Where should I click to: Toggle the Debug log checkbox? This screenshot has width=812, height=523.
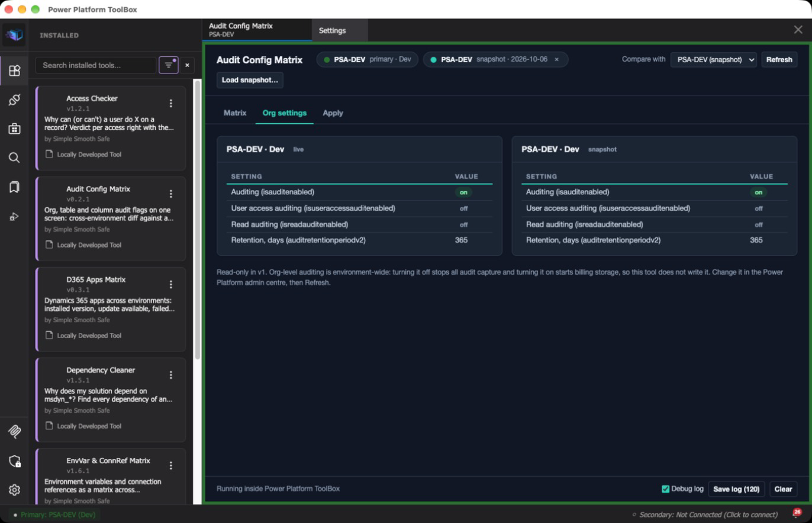pyautogui.click(x=665, y=489)
